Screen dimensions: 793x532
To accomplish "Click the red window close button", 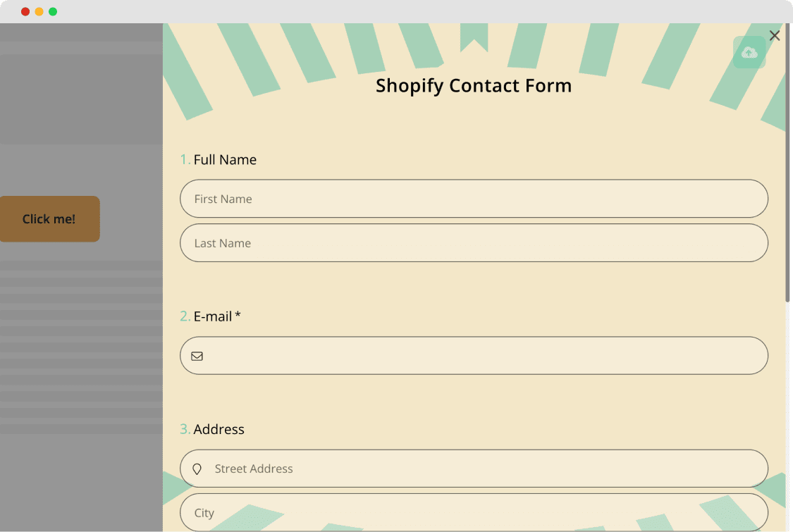I will (x=25, y=12).
